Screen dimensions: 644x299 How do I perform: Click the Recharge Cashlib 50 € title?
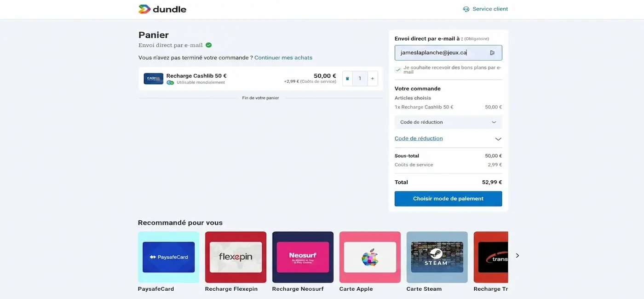pyautogui.click(x=196, y=76)
